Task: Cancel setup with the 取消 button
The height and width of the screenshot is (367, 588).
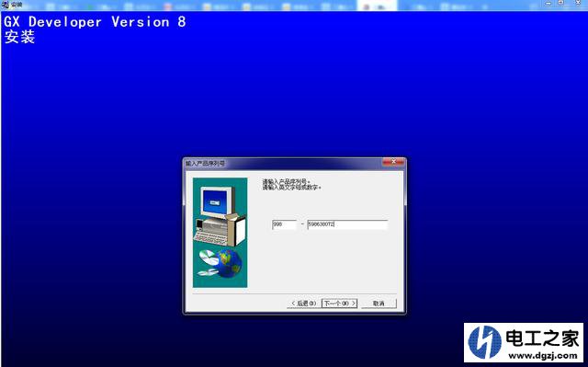Action: coord(379,304)
